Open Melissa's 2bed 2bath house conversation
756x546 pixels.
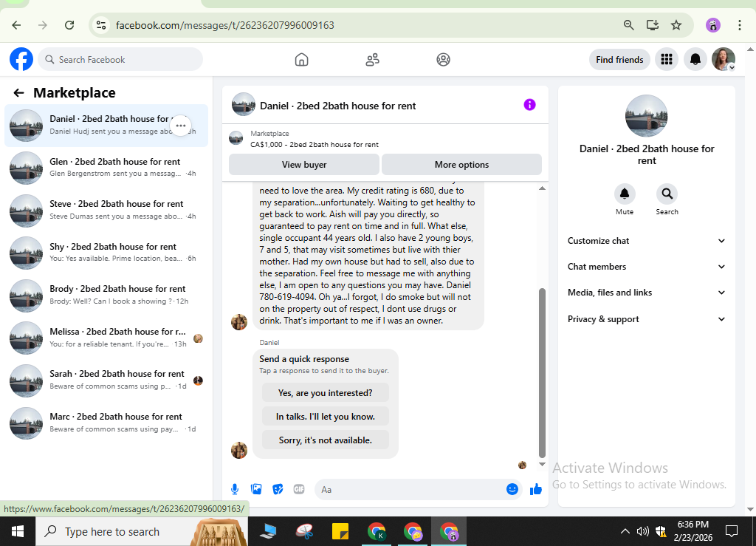click(106, 338)
